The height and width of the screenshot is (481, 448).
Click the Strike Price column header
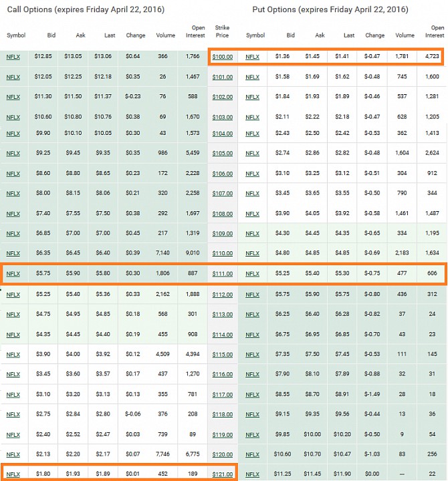[222, 31]
